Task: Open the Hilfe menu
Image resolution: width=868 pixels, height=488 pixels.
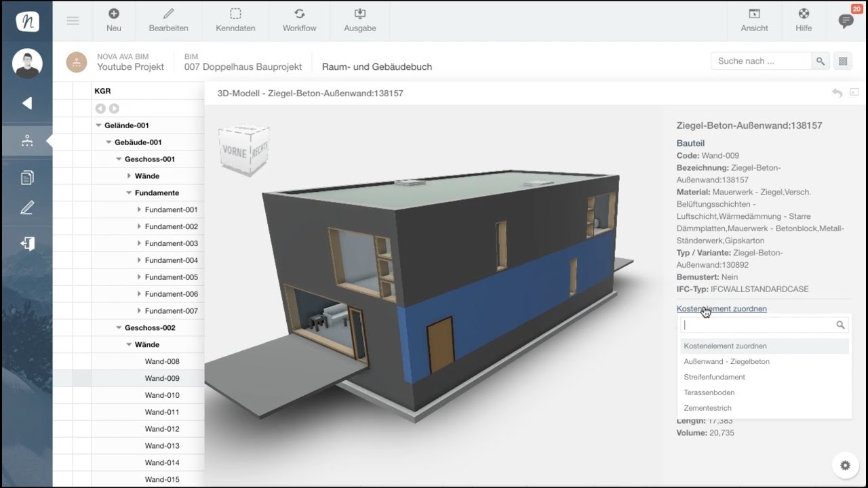Action: 804,20
